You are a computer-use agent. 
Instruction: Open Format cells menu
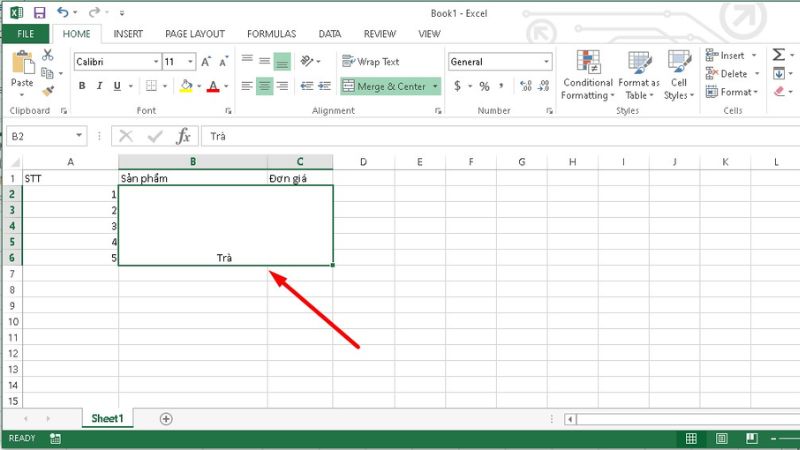pos(733,92)
